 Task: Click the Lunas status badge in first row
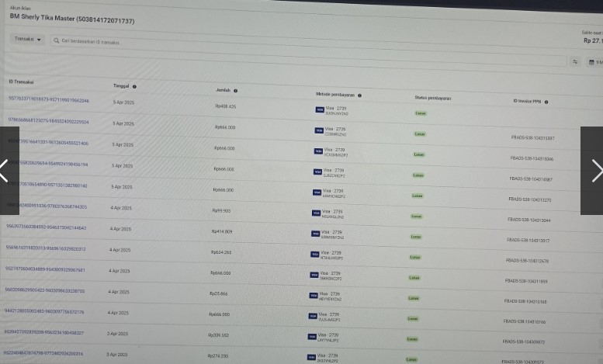pyautogui.click(x=420, y=113)
